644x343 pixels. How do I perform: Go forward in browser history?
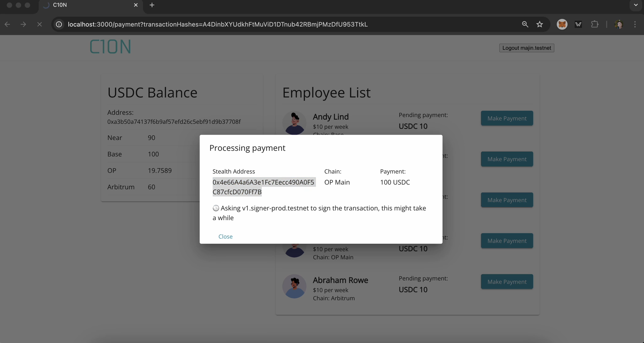(x=23, y=24)
